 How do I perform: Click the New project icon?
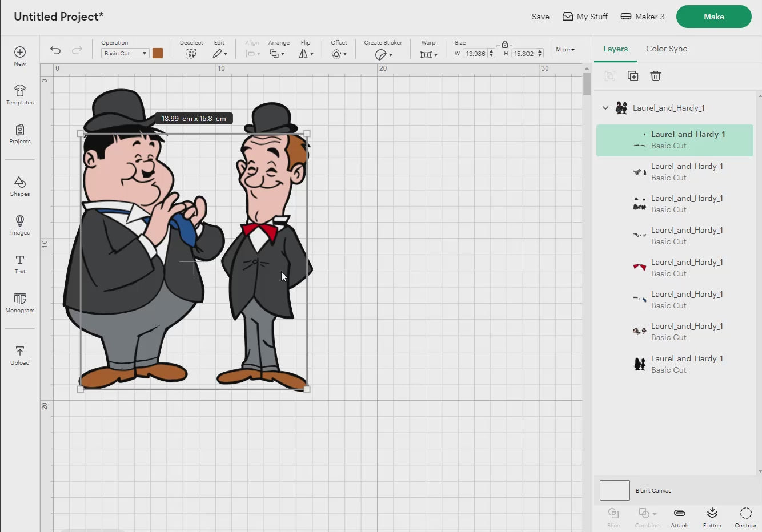20,56
